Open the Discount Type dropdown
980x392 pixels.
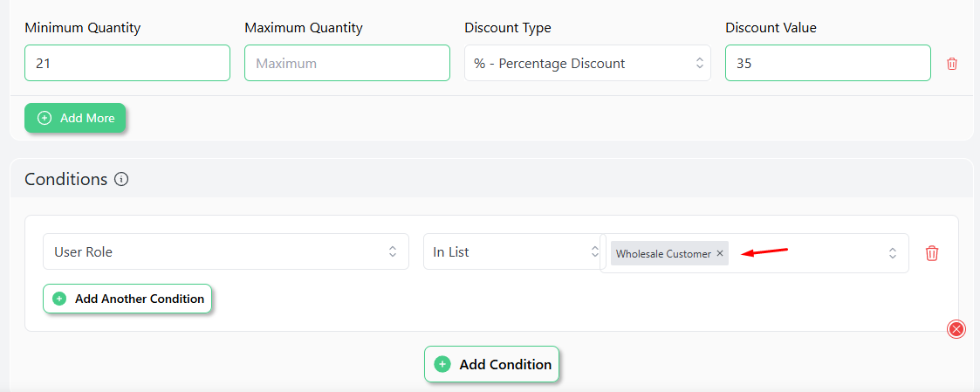(587, 63)
